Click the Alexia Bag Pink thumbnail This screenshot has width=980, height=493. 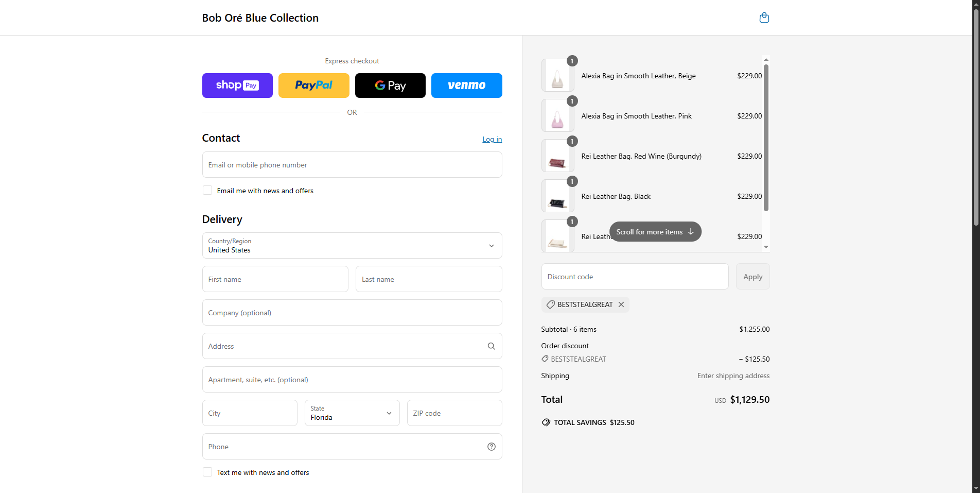(x=557, y=116)
